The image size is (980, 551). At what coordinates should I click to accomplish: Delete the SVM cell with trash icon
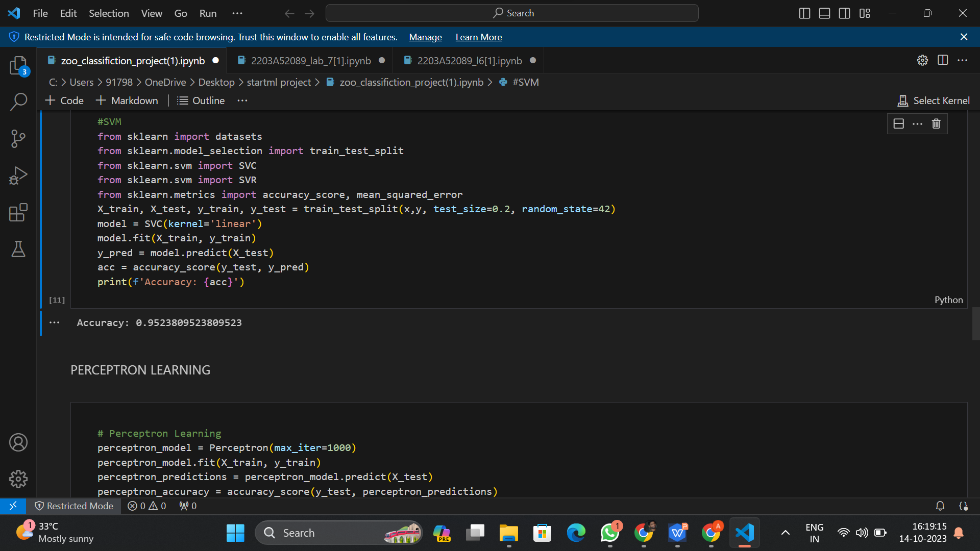pyautogui.click(x=936, y=123)
